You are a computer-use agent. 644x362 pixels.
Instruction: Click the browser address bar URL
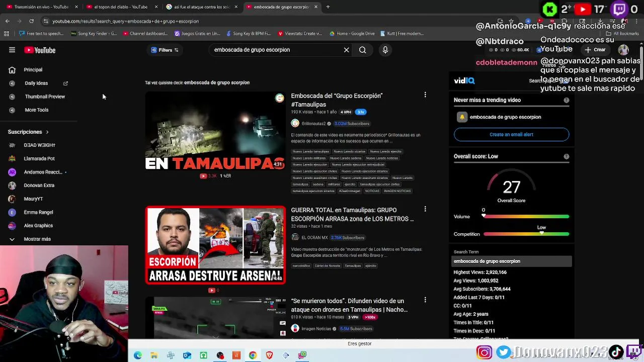[x=126, y=21]
